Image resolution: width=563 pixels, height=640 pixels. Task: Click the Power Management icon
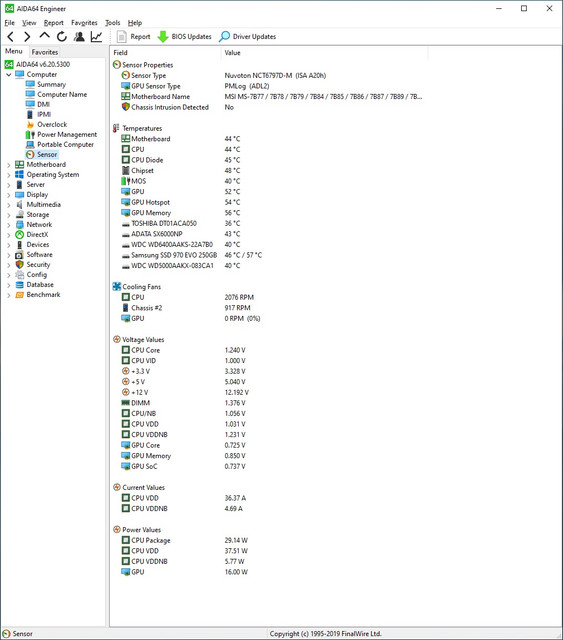(x=30, y=135)
